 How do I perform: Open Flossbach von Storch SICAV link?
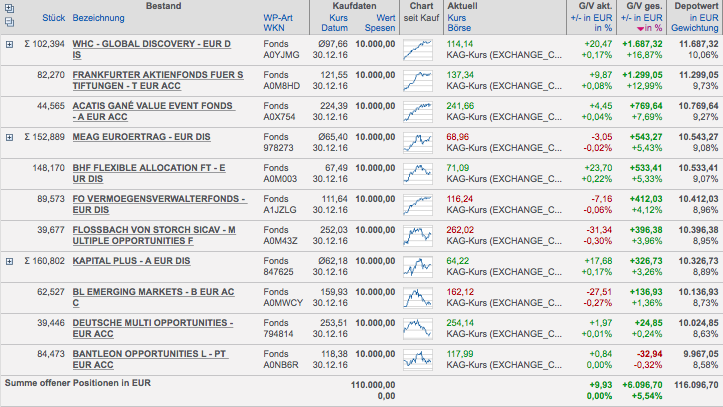(154, 235)
